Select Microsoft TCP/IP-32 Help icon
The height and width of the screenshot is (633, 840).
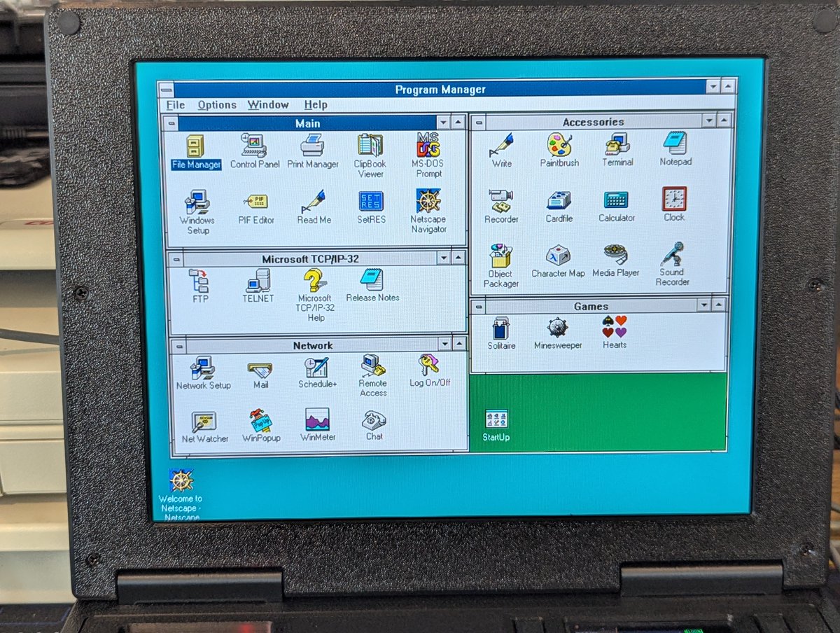(x=315, y=280)
